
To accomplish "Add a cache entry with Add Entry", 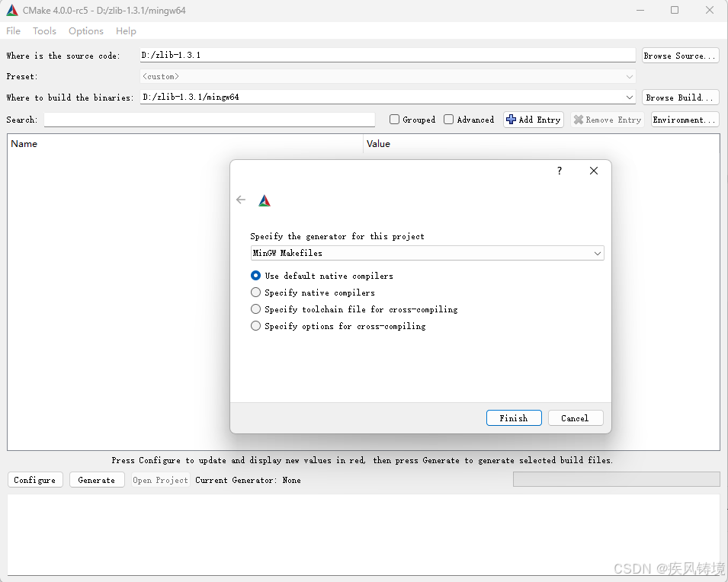I will click(x=534, y=120).
